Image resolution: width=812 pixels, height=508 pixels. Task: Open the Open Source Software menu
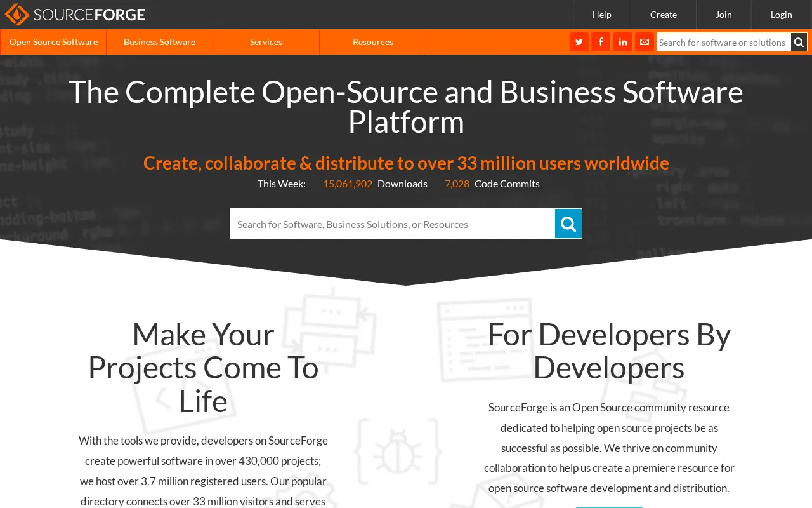tap(53, 42)
